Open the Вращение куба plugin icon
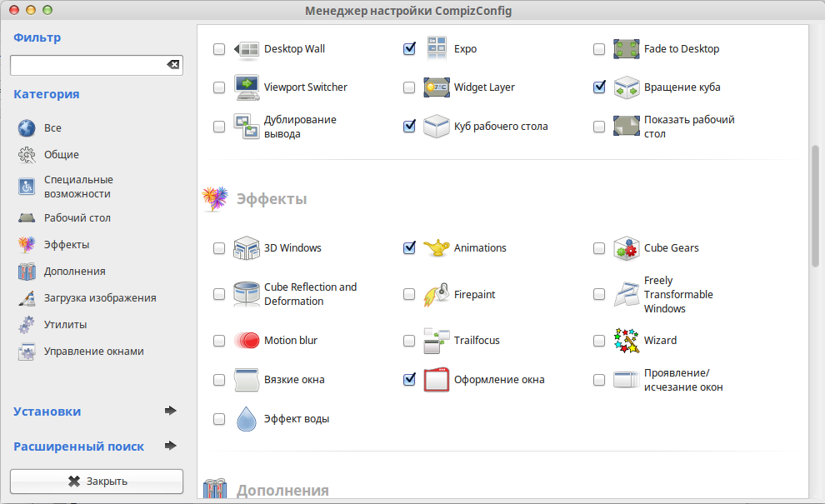The width and height of the screenshot is (825, 504). pyautogui.click(x=626, y=87)
